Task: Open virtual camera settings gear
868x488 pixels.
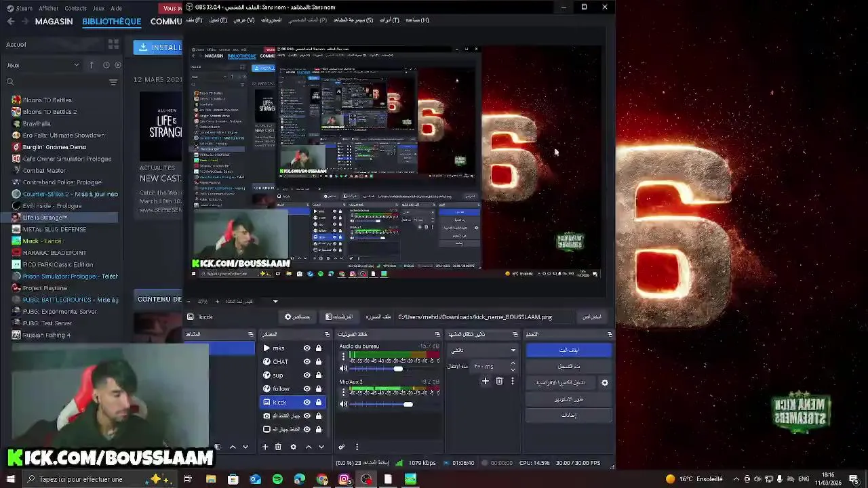Action: pyautogui.click(x=605, y=382)
